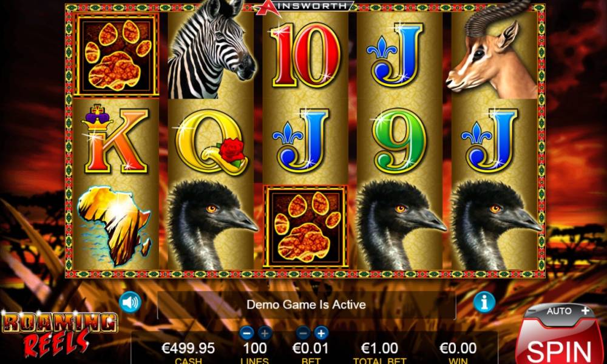Click the red 10 symbol
The width and height of the screenshot is (607, 364).
(305, 55)
